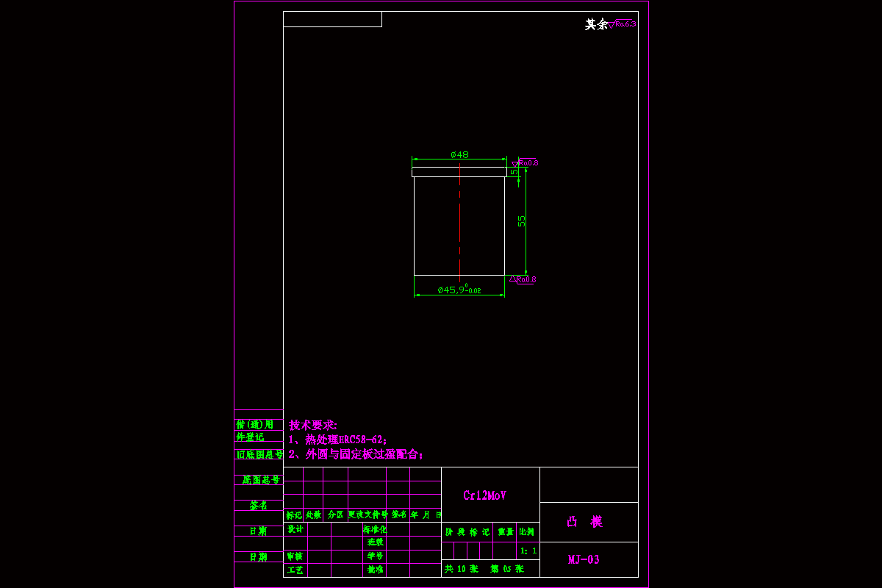Select the 1:1 scale value
Image resolution: width=882 pixels, height=588 pixels.
coord(528,550)
